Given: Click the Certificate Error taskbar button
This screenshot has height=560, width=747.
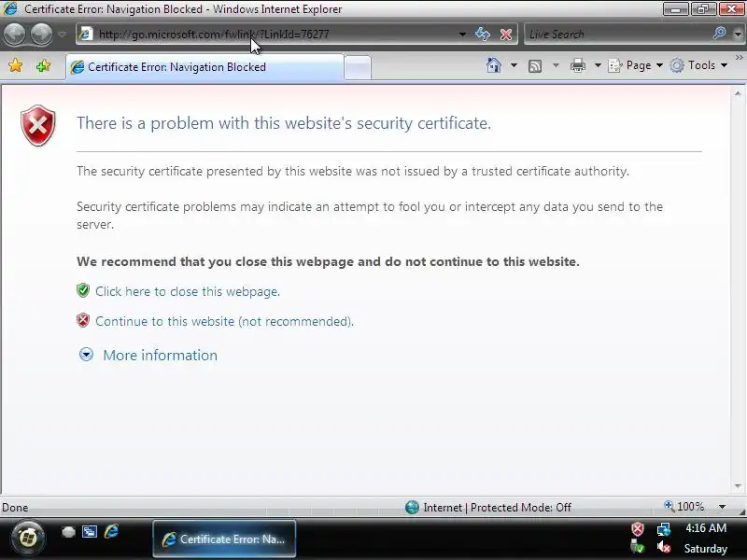Looking at the screenshot, I should pos(224,539).
